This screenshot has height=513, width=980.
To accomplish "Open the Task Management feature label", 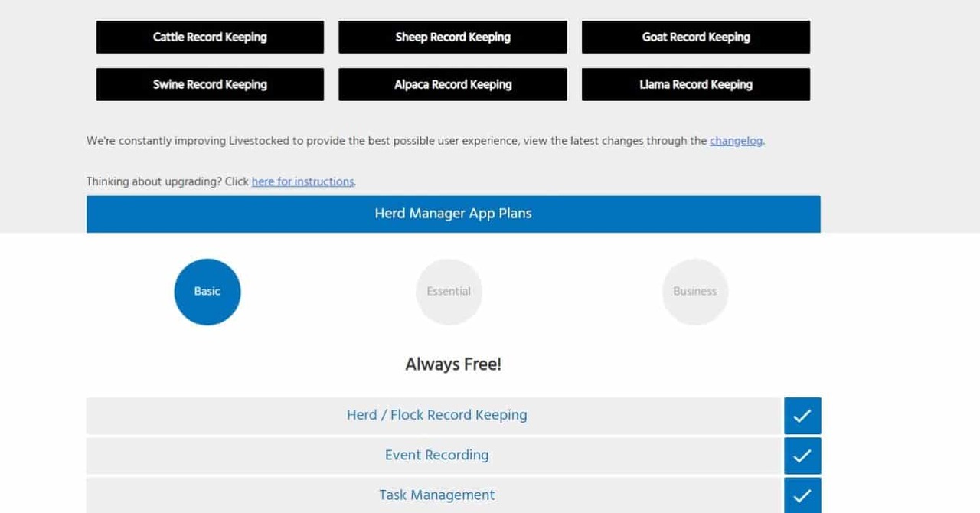I will [x=436, y=495].
